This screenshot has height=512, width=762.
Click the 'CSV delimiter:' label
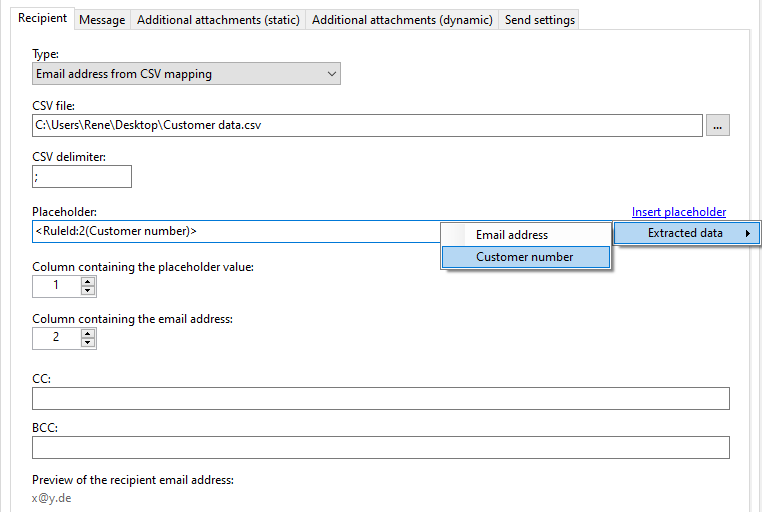pyautogui.click(x=69, y=157)
